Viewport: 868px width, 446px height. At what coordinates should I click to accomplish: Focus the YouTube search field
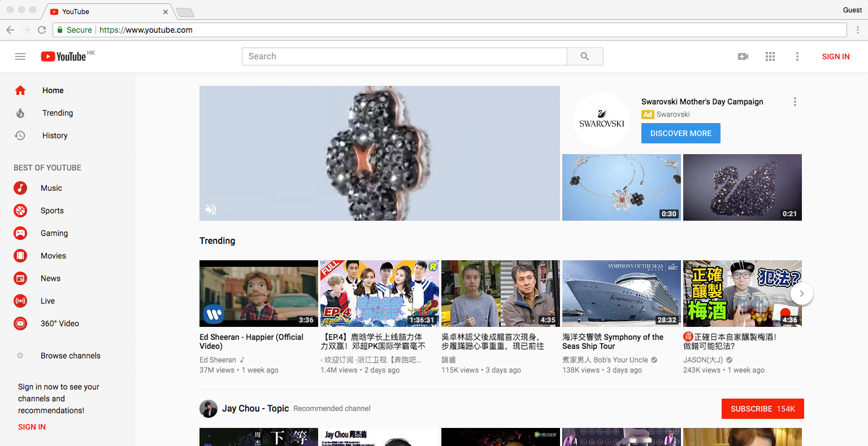[405, 56]
